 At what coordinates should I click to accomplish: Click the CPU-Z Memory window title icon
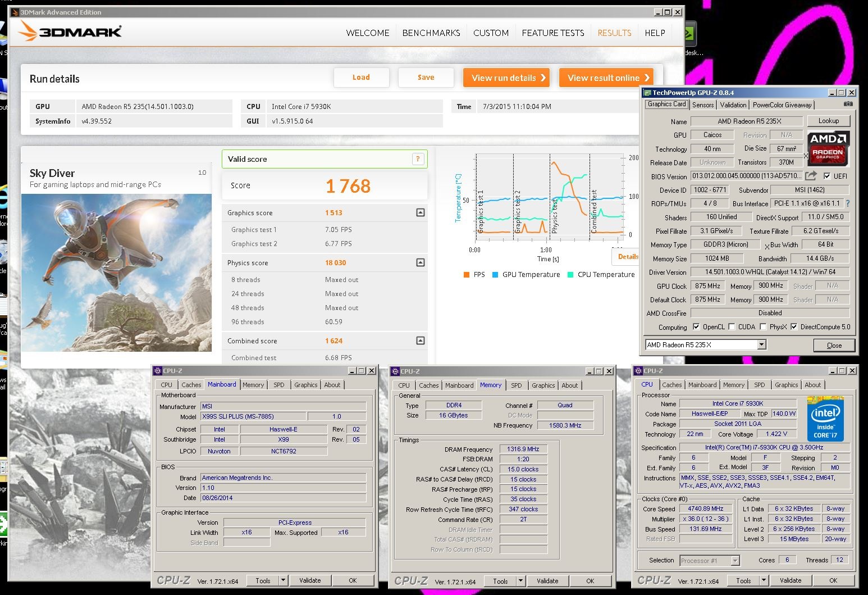click(x=395, y=371)
